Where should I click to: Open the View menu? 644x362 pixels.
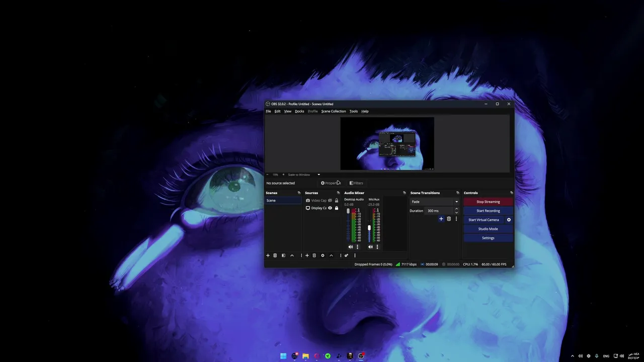pyautogui.click(x=288, y=111)
